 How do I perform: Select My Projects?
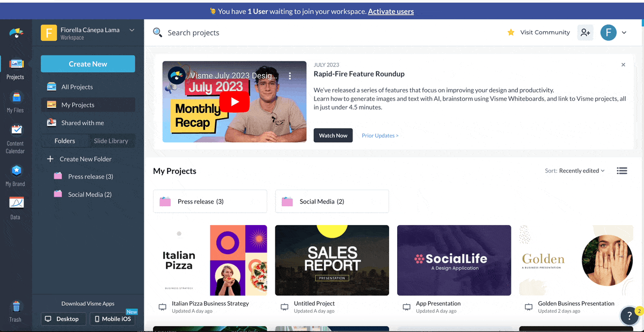(88, 105)
